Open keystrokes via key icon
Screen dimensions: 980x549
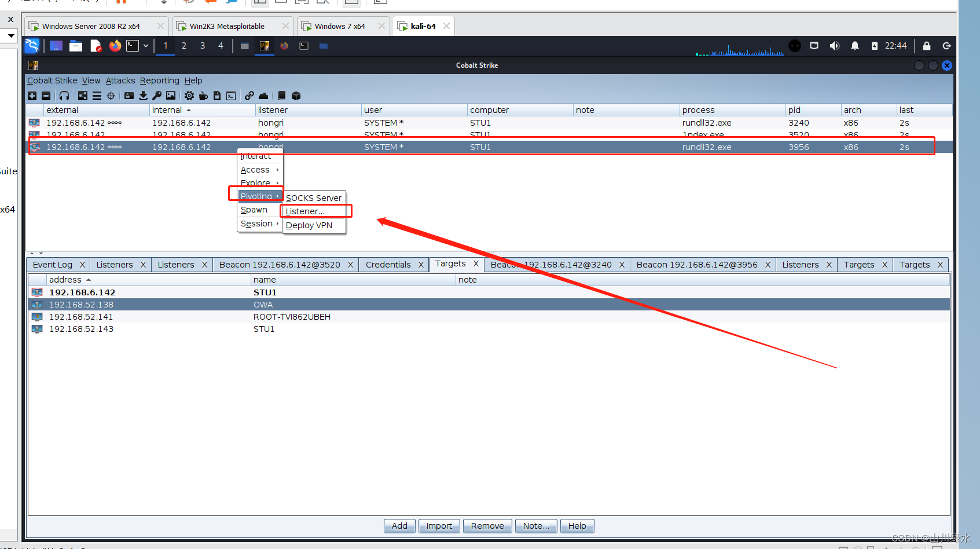click(157, 96)
